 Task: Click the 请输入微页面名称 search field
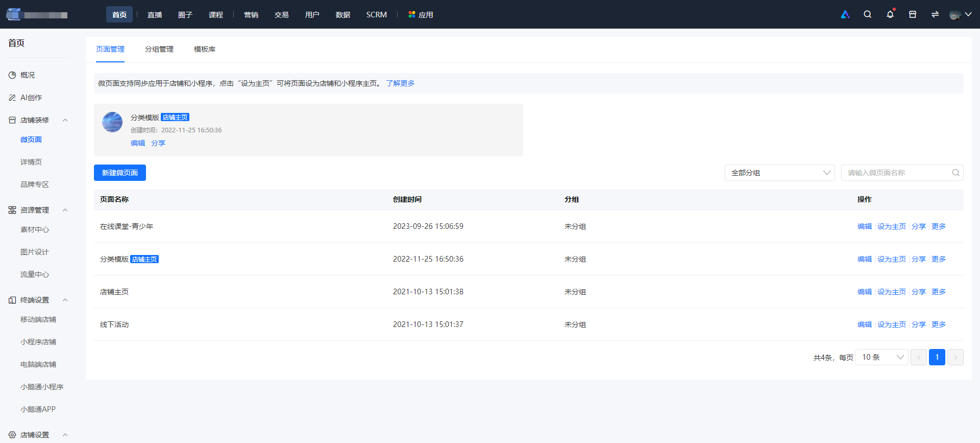pos(896,173)
